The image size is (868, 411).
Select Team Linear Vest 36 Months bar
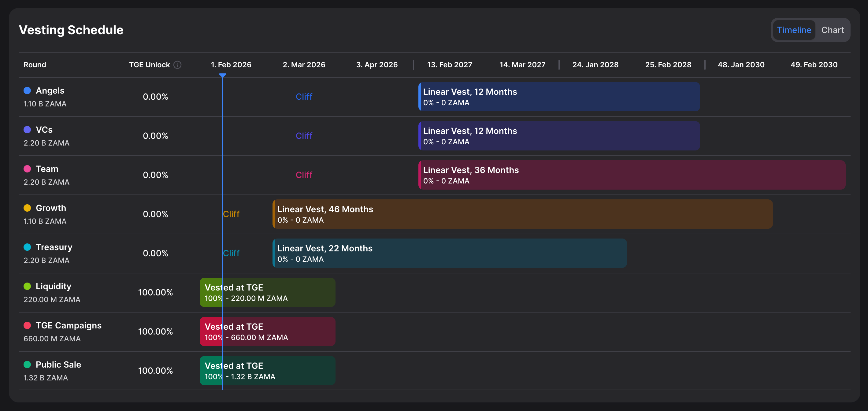[632, 175]
